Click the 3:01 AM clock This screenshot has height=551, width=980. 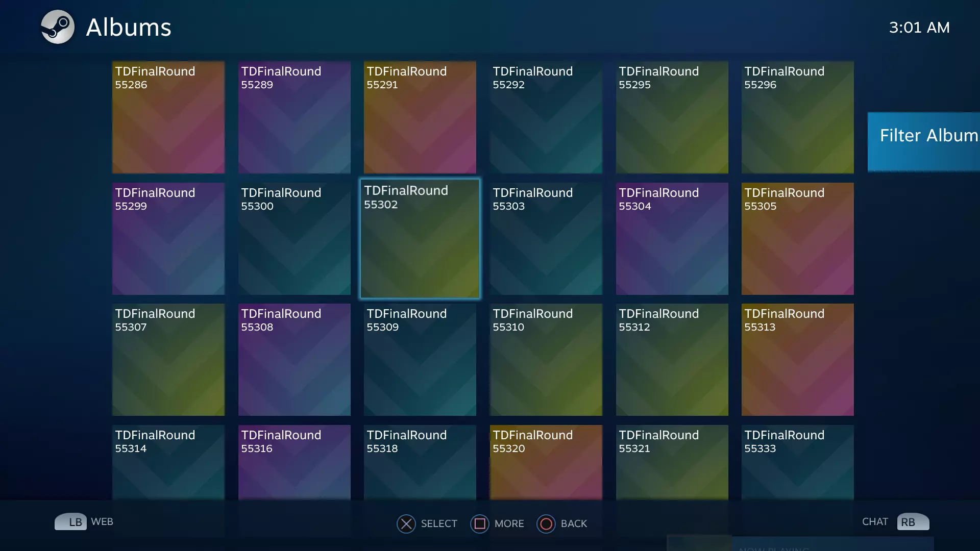(x=919, y=28)
